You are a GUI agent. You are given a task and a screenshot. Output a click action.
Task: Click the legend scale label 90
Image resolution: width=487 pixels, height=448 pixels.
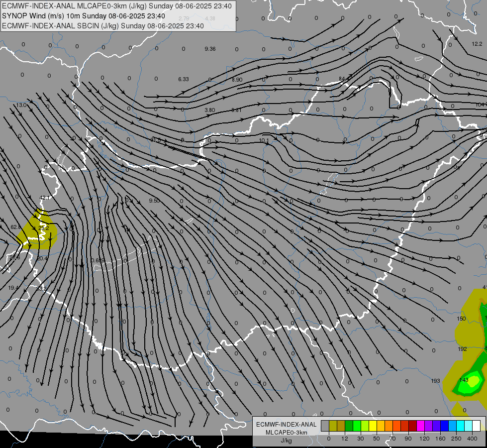[x=408, y=439]
